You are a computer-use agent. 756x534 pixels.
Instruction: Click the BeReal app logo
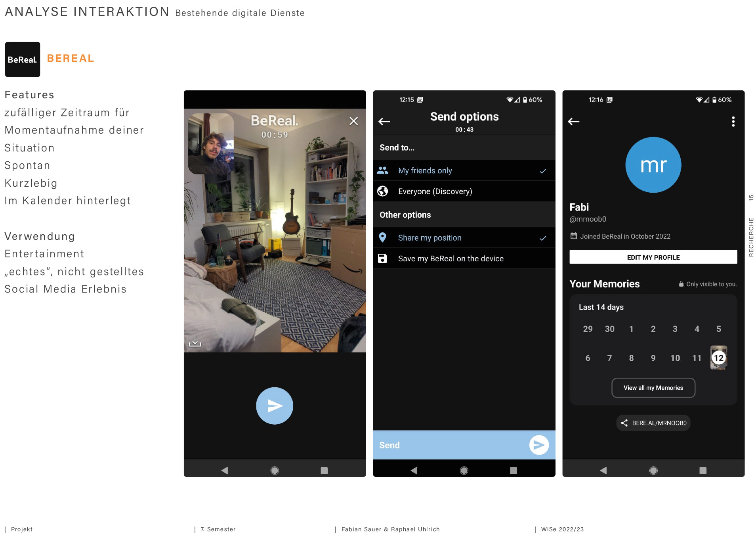point(23,59)
